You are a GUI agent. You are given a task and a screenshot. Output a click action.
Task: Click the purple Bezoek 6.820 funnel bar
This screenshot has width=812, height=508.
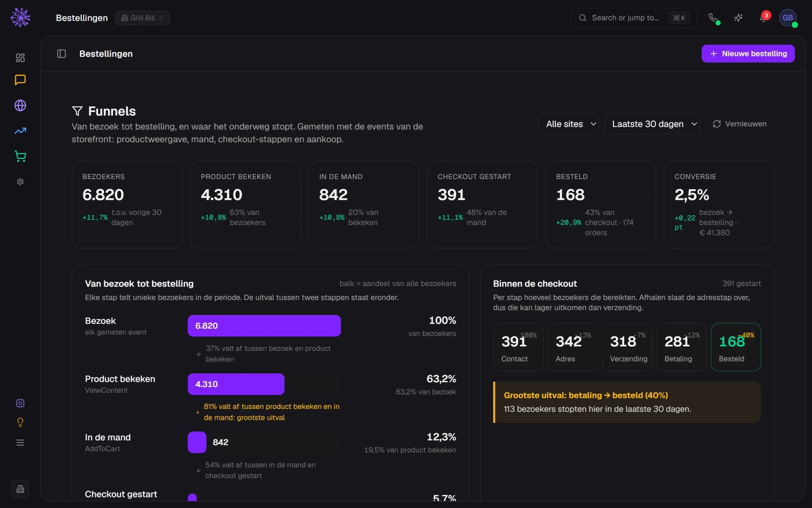click(264, 326)
